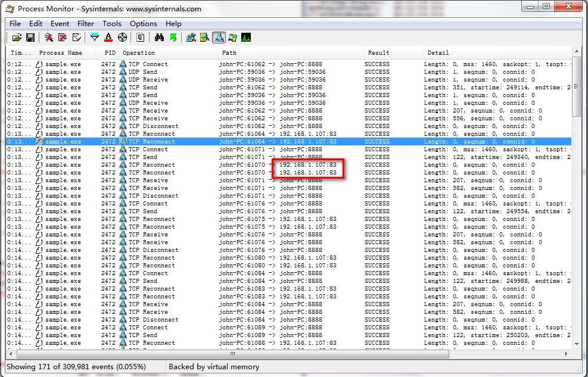Click the vertical scrollbar down arrow

tap(576, 344)
